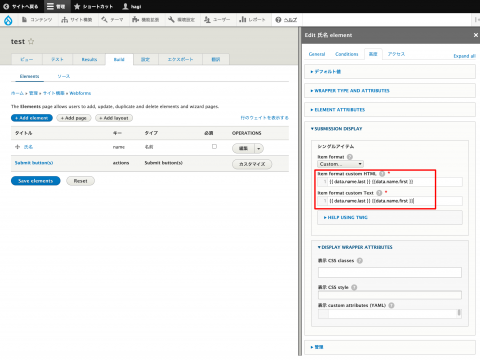Click help icon for Item format custom HTML

[382, 174]
